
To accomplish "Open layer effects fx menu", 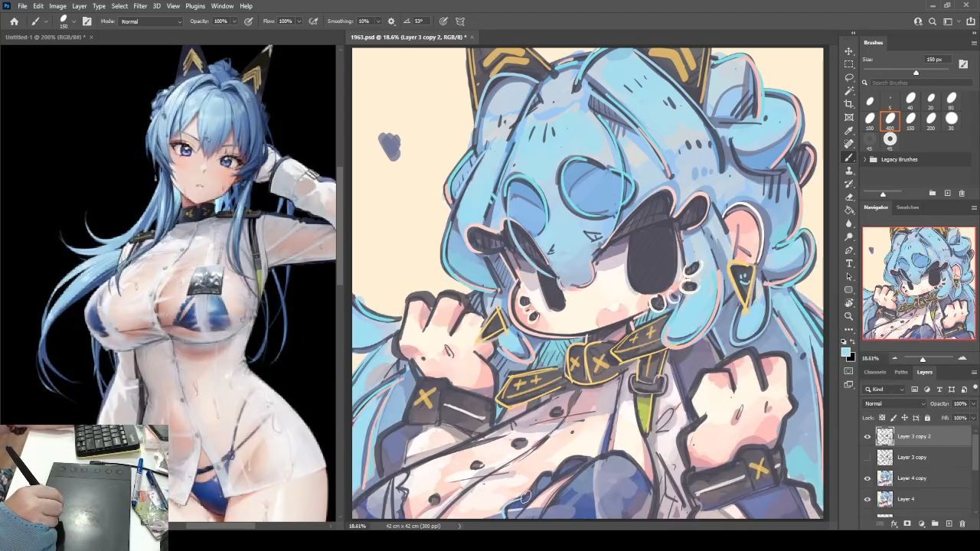I will pos(893,524).
